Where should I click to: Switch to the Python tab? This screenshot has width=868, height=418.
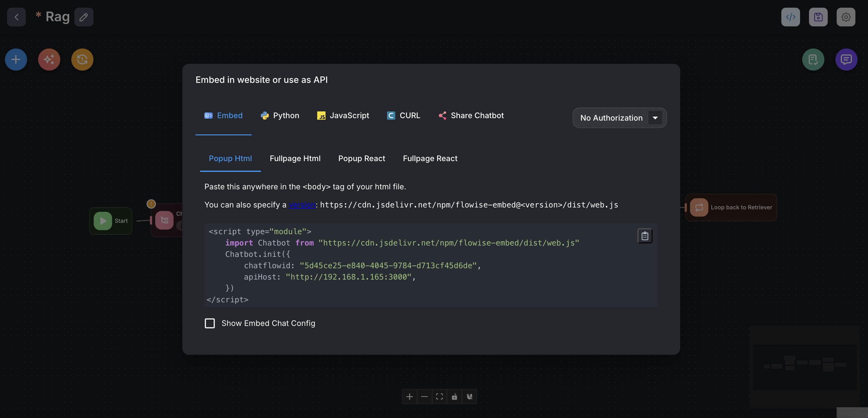280,115
